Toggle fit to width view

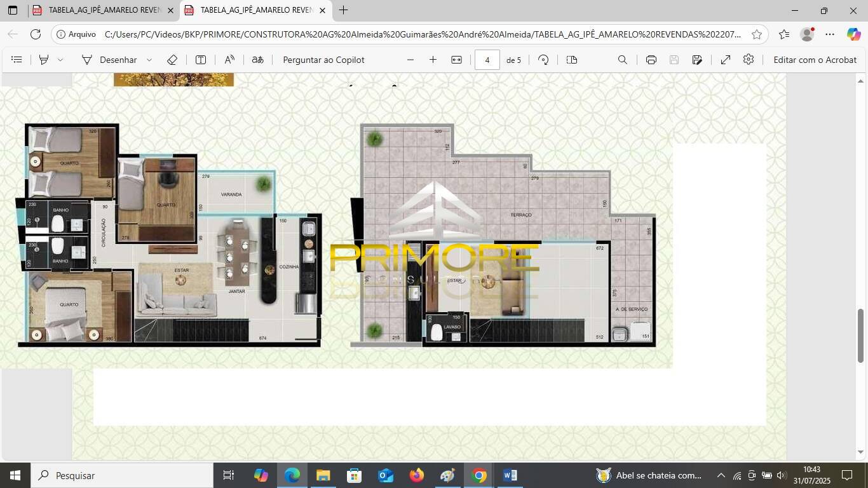coord(457,60)
